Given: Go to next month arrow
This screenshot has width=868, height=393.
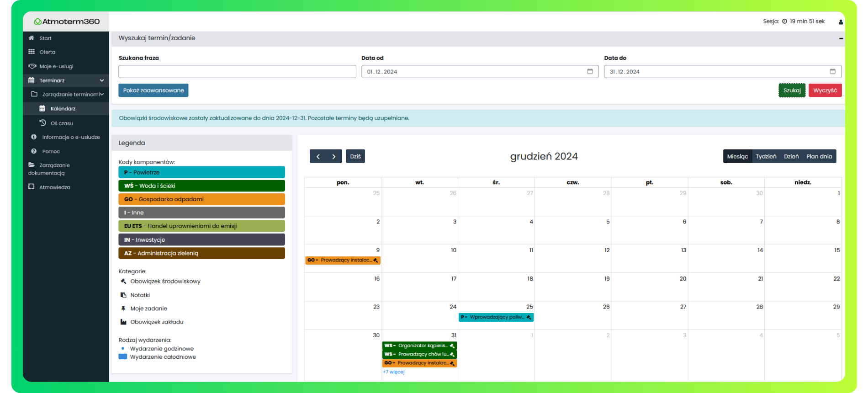Looking at the screenshot, I should 334,156.
